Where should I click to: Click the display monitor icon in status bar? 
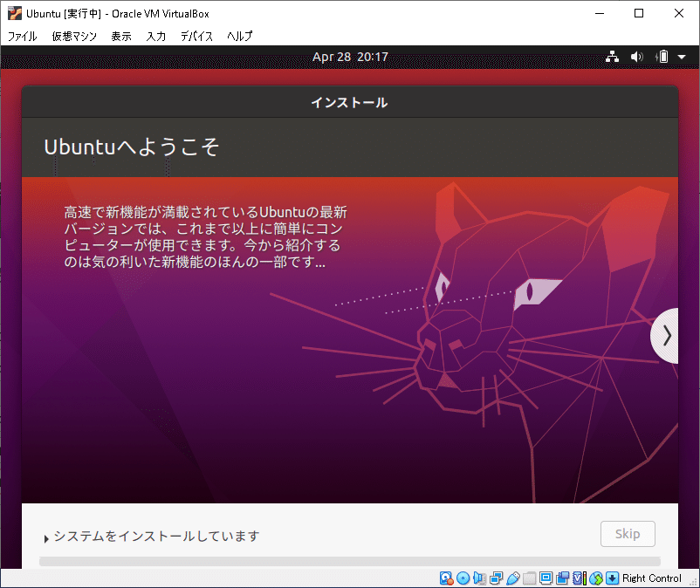546,578
